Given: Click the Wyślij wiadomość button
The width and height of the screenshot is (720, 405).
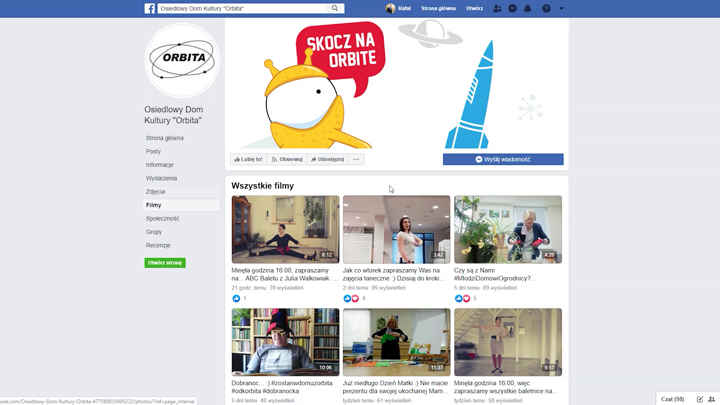Looking at the screenshot, I should [x=503, y=159].
